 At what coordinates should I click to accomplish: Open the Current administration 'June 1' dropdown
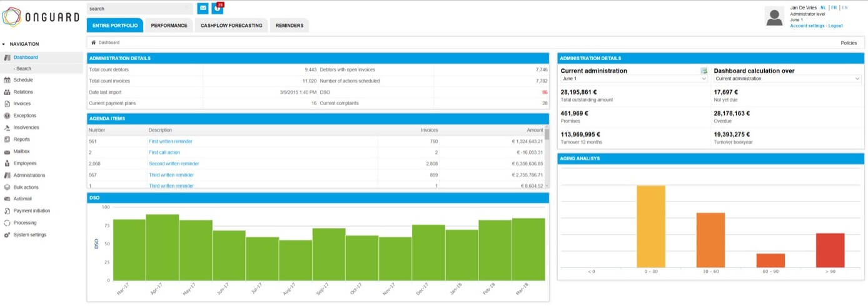tap(634, 79)
